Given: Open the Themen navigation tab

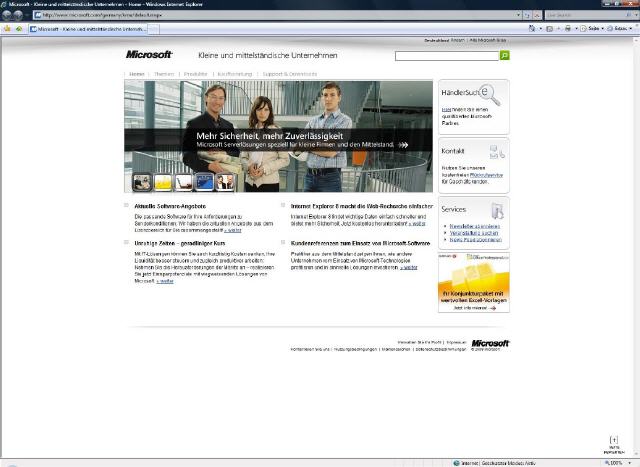Looking at the screenshot, I should [164, 74].
